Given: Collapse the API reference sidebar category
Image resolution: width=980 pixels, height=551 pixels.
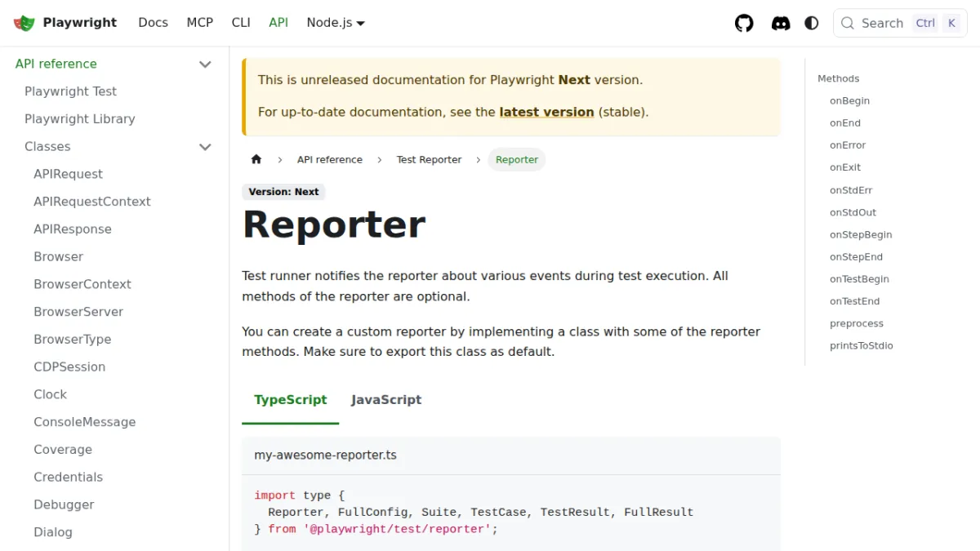Looking at the screenshot, I should click(206, 64).
